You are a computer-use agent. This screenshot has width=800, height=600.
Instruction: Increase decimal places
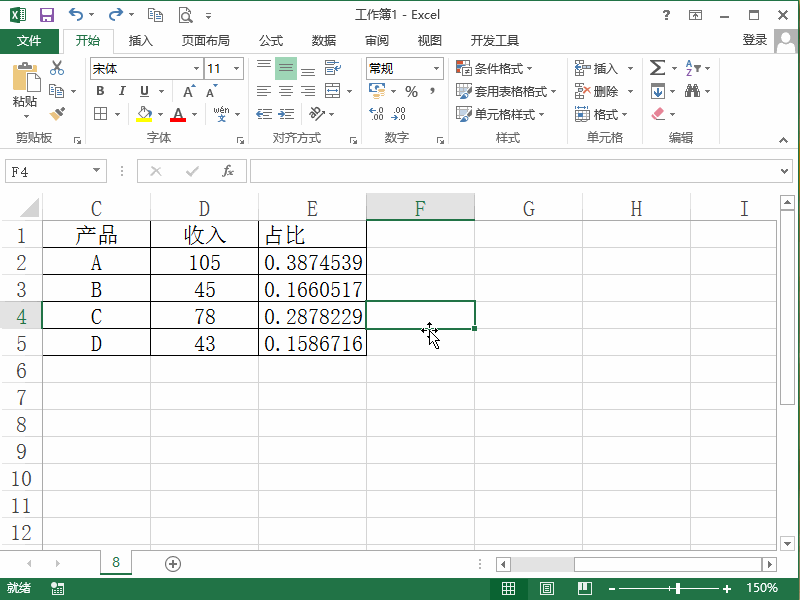click(x=377, y=114)
